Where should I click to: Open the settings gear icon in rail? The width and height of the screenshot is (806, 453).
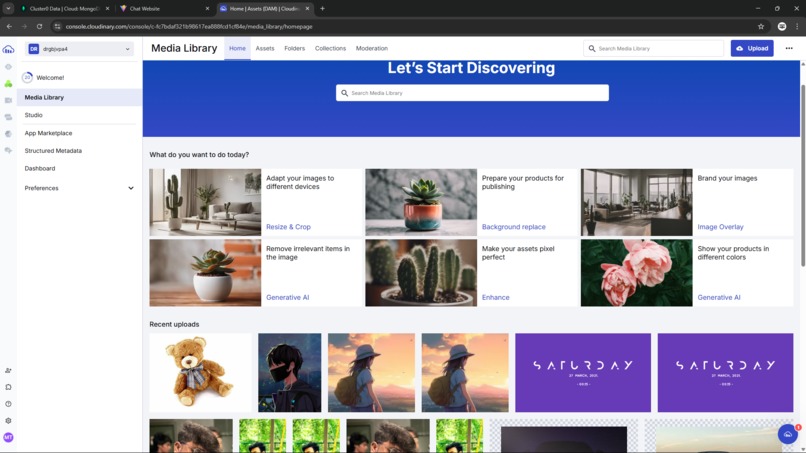point(8,421)
